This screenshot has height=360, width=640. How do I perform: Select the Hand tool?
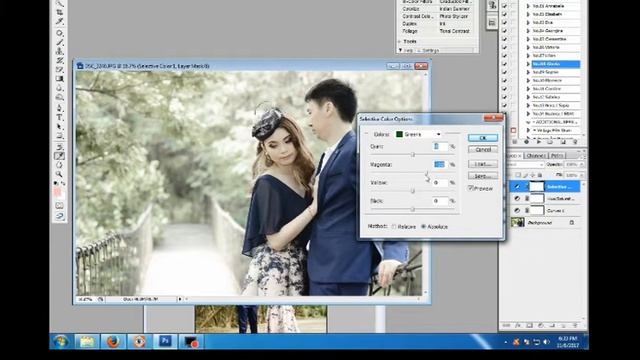(60, 165)
